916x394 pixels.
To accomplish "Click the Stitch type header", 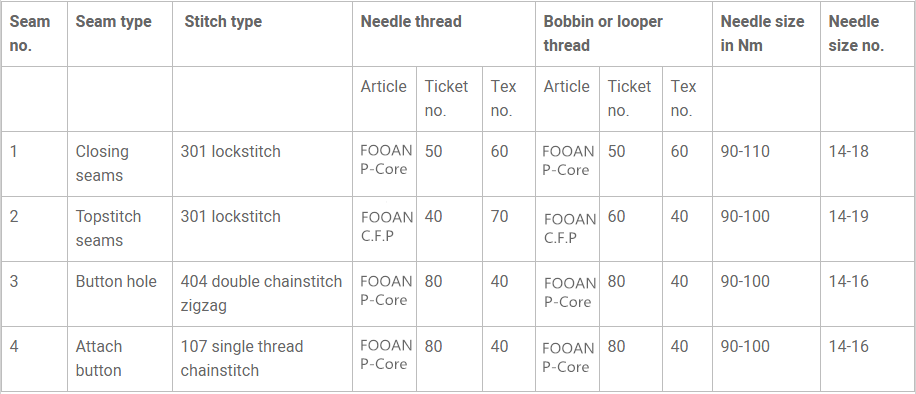I will click(262, 34).
